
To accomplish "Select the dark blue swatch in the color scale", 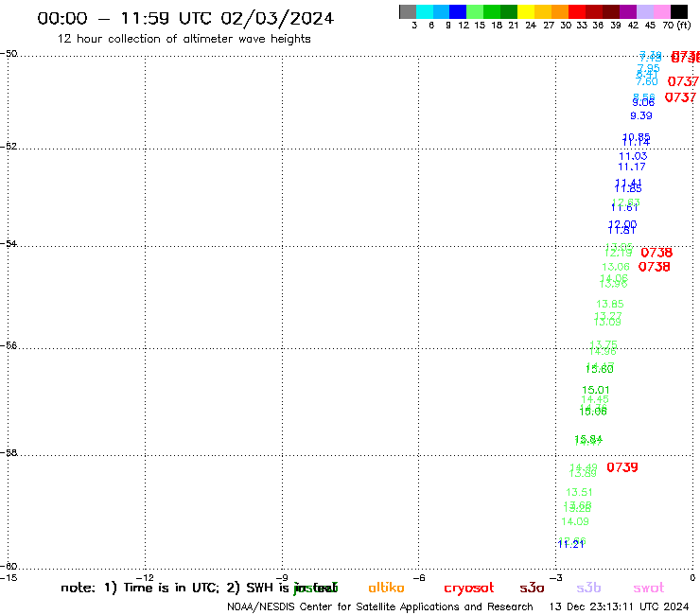I will [459, 11].
